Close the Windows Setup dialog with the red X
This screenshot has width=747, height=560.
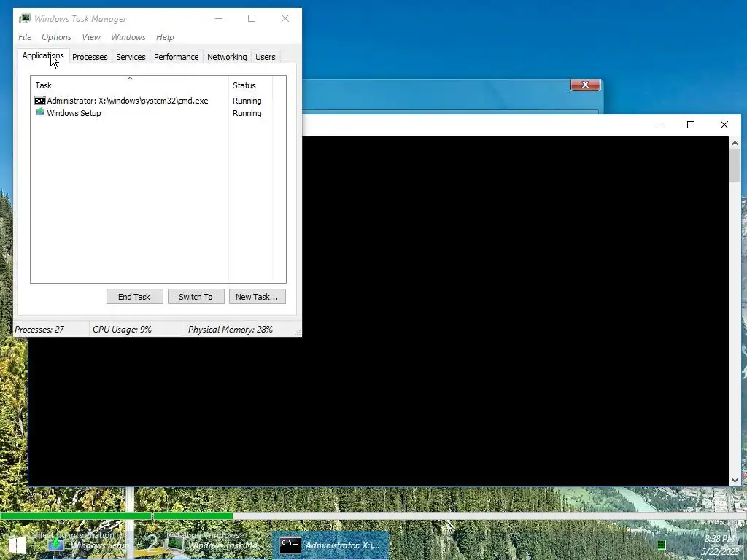point(586,85)
